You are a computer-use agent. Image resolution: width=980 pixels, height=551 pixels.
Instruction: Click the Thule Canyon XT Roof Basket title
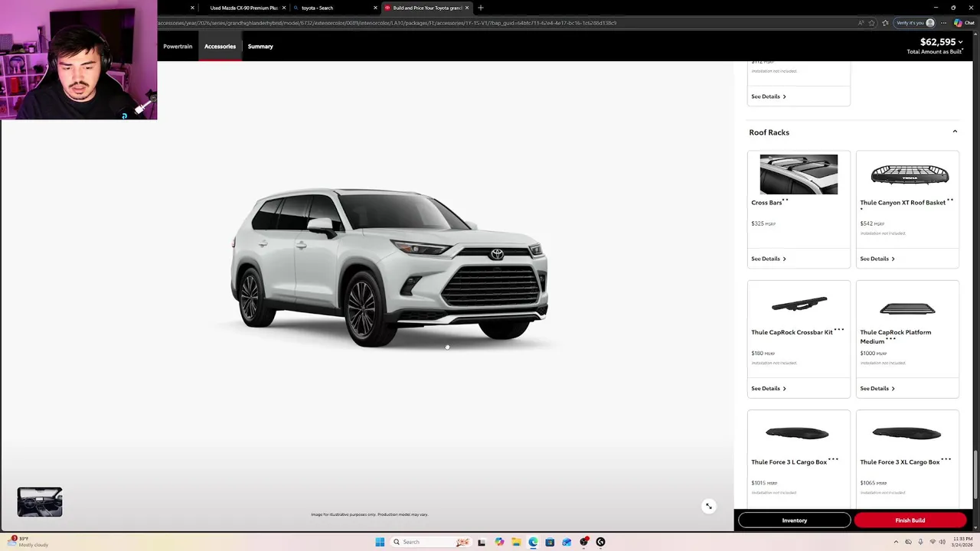pyautogui.click(x=903, y=203)
